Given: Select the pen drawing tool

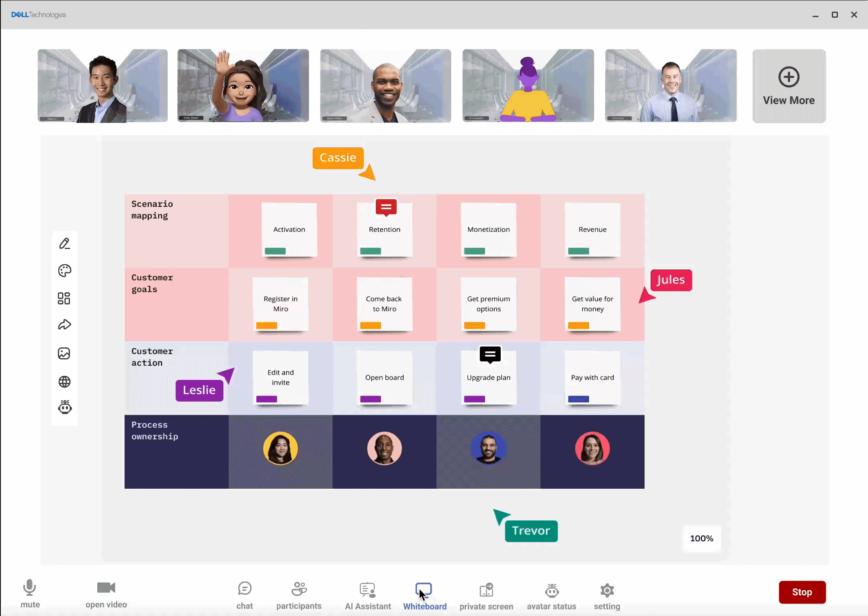Looking at the screenshot, I should (x=65, y=243).
